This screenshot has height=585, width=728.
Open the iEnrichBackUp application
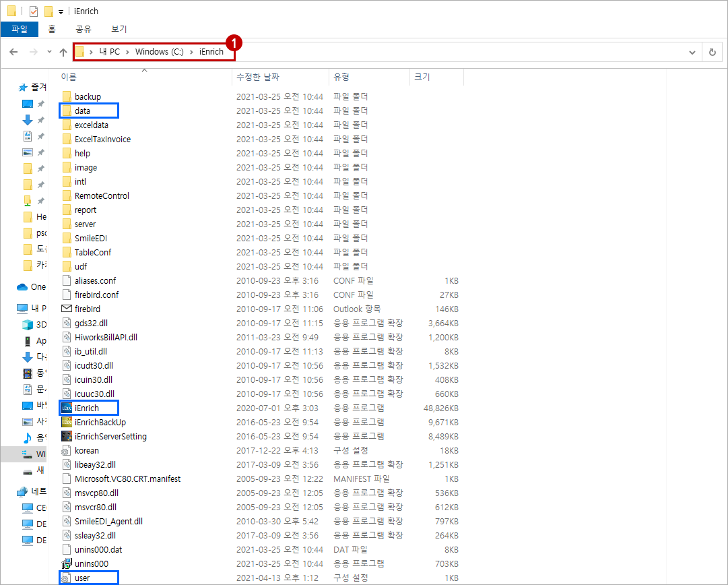(x=100, y=422)
